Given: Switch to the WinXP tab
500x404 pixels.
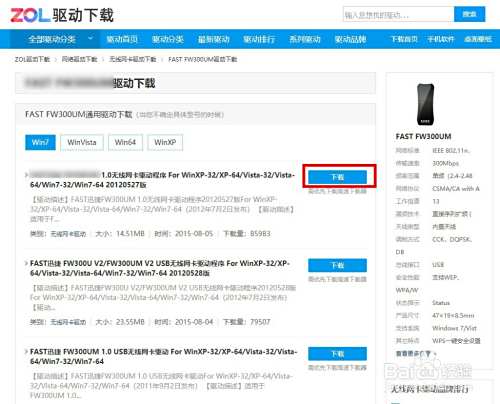Looking at the screenshot, I should pyautogui.click(x=165, y=142).
